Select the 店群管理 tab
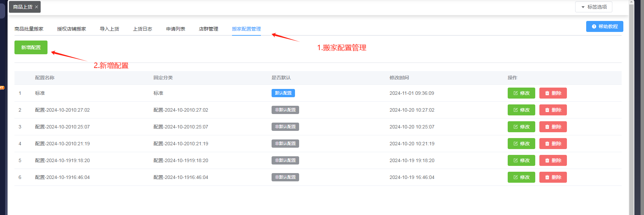This screenshot has width=644, height=215. [209, 29]
